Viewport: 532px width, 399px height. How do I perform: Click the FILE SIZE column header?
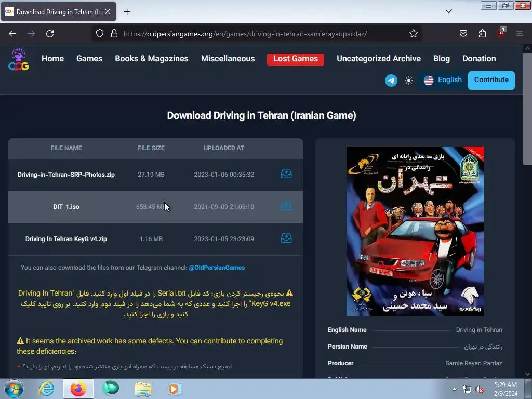click(151, 148)
